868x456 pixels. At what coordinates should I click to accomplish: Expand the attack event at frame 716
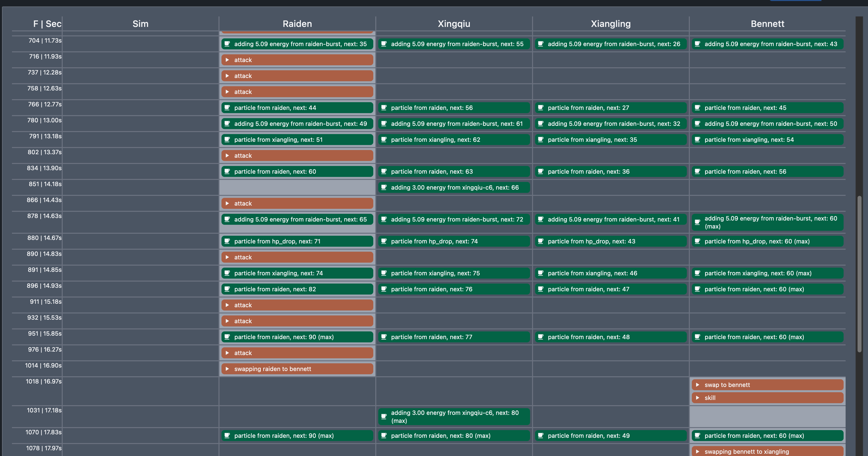click(227, 60)
